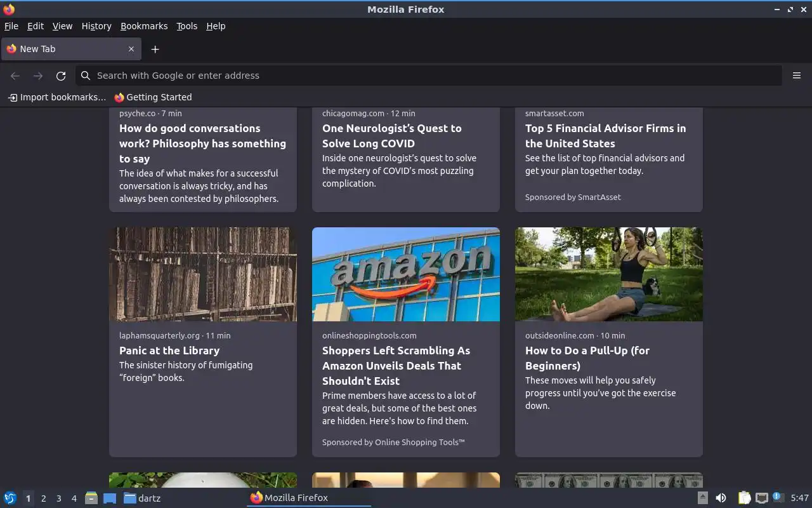
Task: Open the Firefox application menu
Action: point(797,76)
